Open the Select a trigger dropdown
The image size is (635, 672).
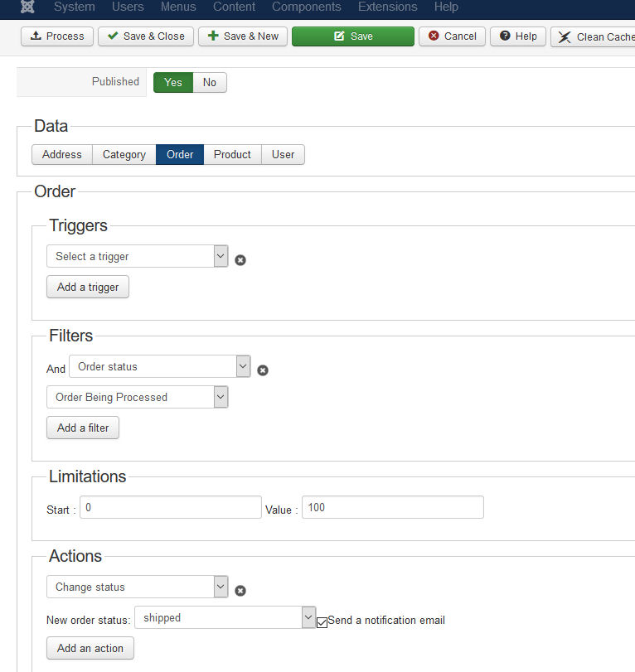point(138,256)
